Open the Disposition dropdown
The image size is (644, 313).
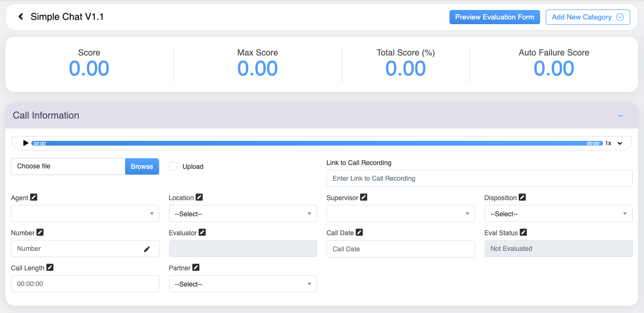coord(558,214)
